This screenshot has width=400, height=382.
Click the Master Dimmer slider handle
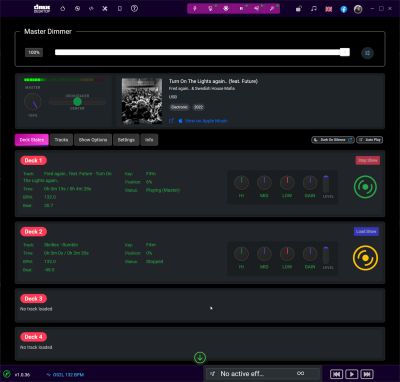pos(345,52)
